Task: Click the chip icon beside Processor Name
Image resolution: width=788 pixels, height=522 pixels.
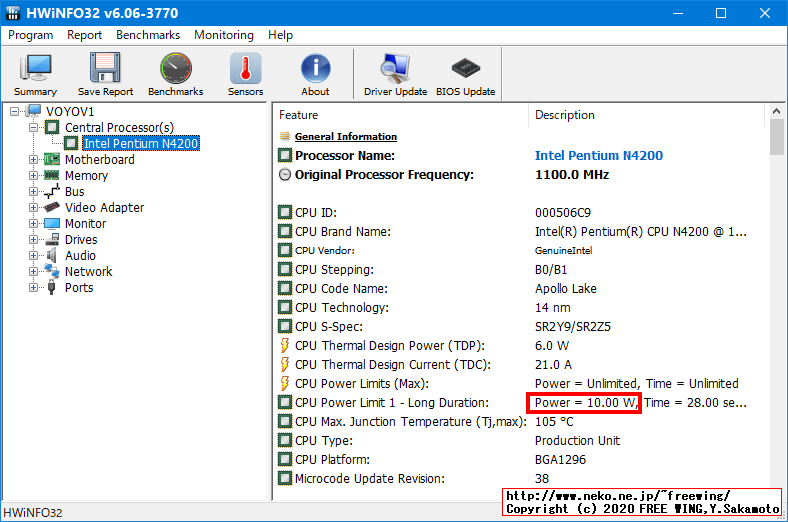Action: 285,155
